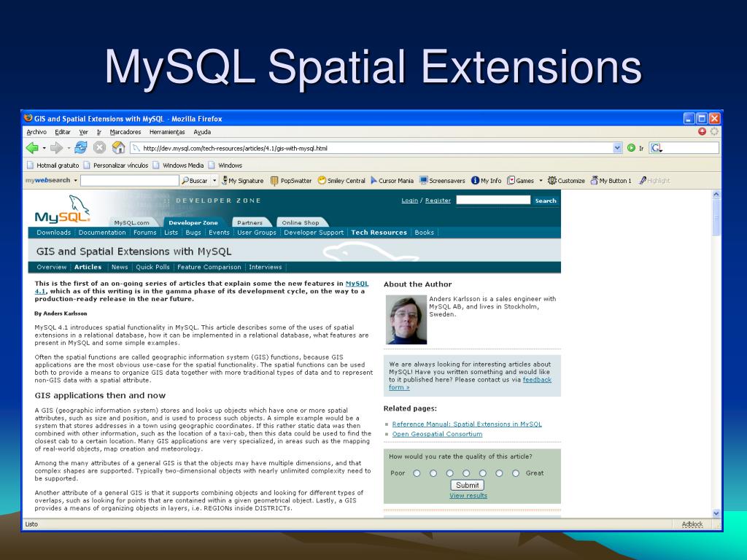The image size is (747, 560).
Task: Open Reference Manual: Spatial Extensions link
Action: coord(467,424)
